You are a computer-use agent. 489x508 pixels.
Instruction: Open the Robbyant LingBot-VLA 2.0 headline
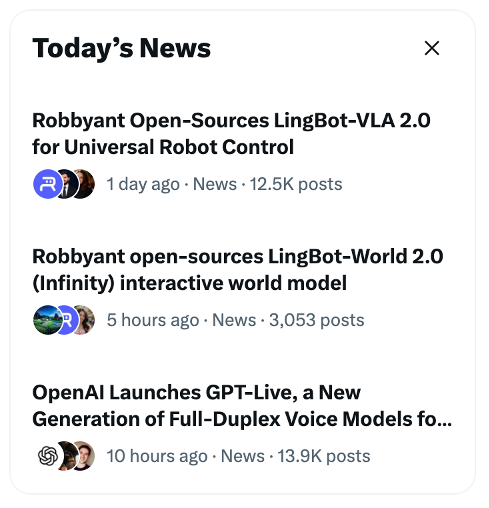point(231,134)
